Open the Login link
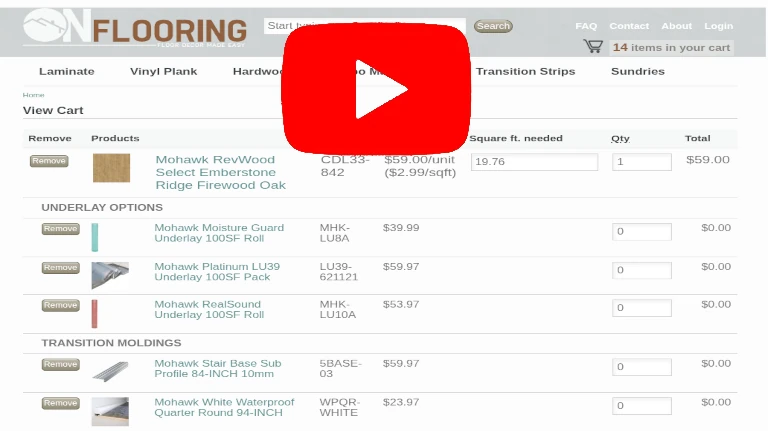Viewport: 768px width, 431px height. tap(719, 26)
